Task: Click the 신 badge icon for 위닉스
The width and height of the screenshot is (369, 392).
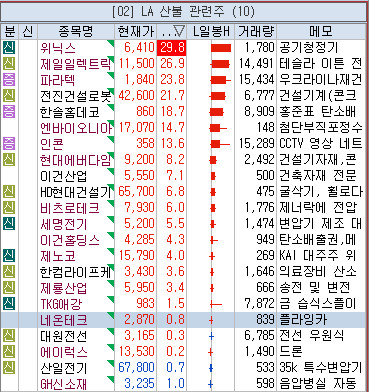Action: (9, 47)
